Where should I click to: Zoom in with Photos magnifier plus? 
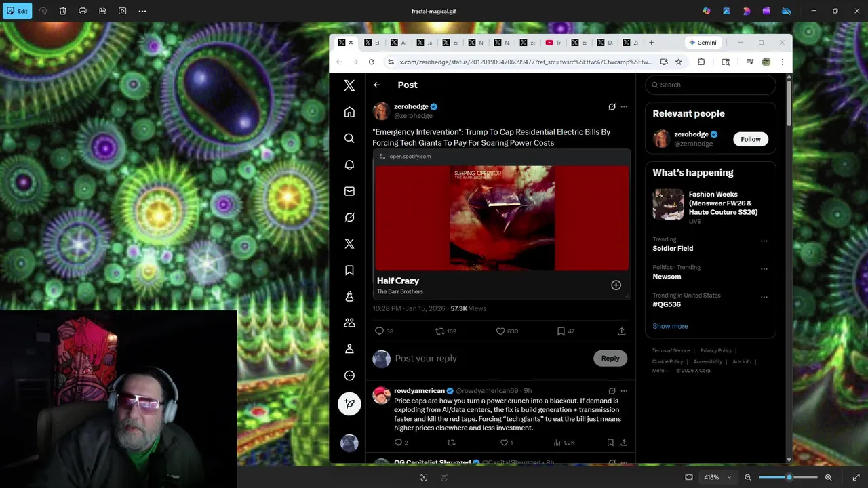pyautogui.click(x=828, y=477)
